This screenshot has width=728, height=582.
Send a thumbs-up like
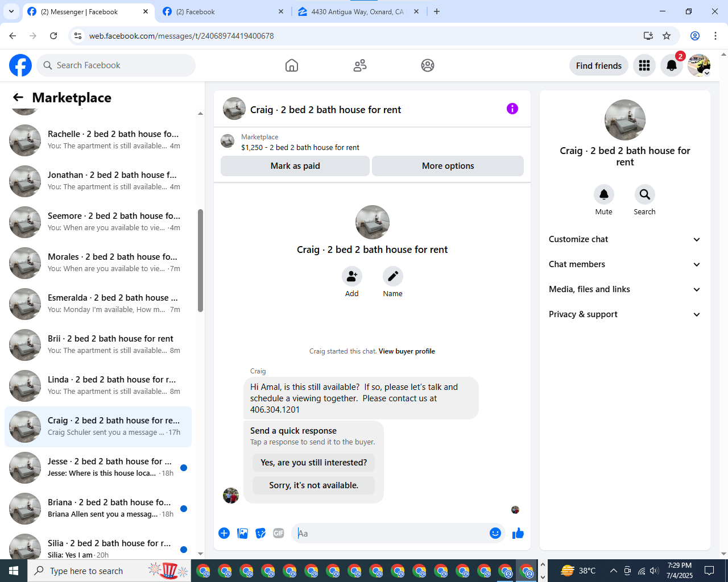[518, 533]
